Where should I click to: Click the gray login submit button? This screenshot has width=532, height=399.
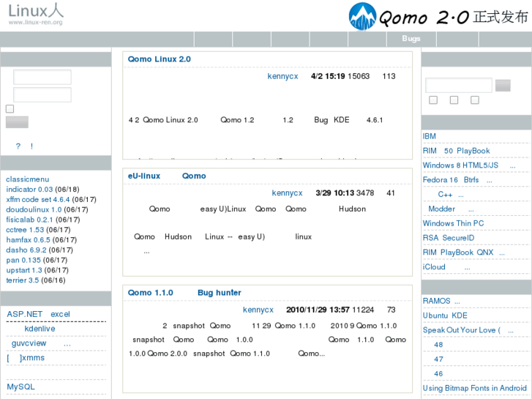click(17, 122)
